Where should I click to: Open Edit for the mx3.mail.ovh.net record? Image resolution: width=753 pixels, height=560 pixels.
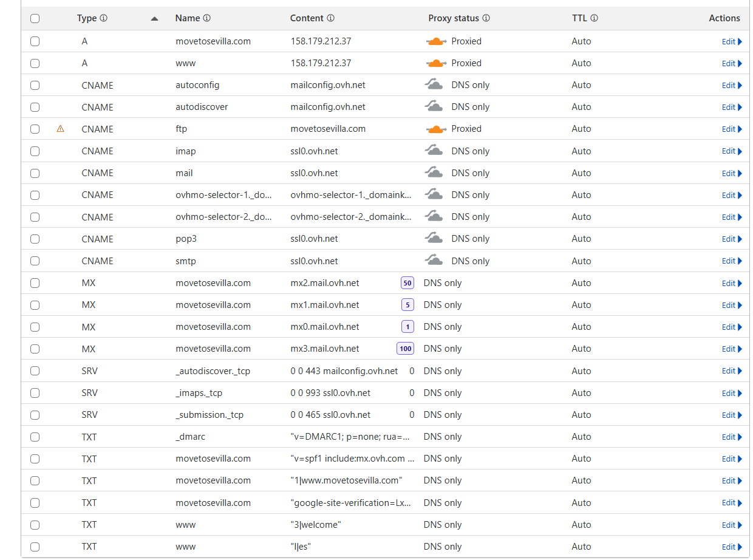coord(732,349)
